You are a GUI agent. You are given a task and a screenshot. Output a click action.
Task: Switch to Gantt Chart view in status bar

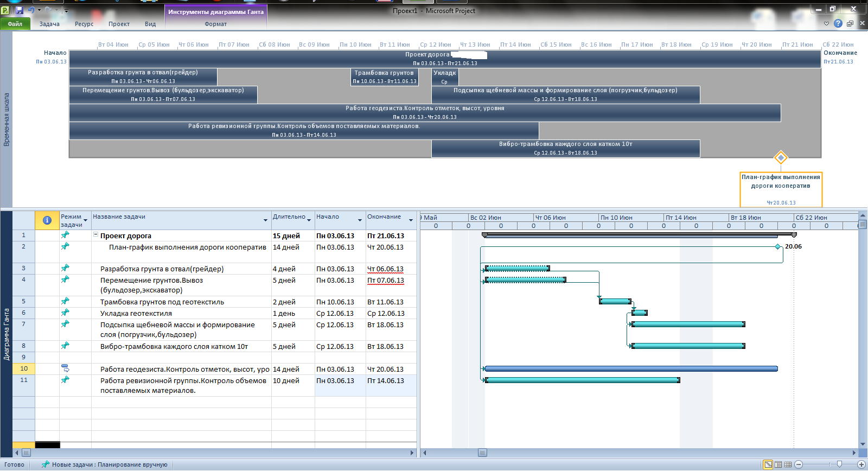[x=768, y=464]
